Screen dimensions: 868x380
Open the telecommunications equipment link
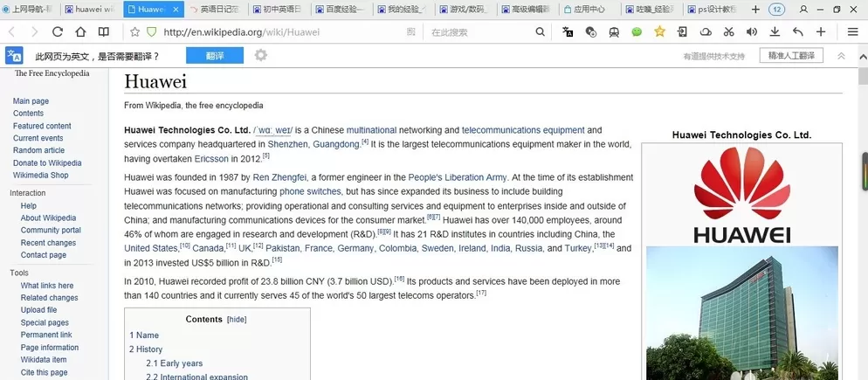(x=523, y=130)
